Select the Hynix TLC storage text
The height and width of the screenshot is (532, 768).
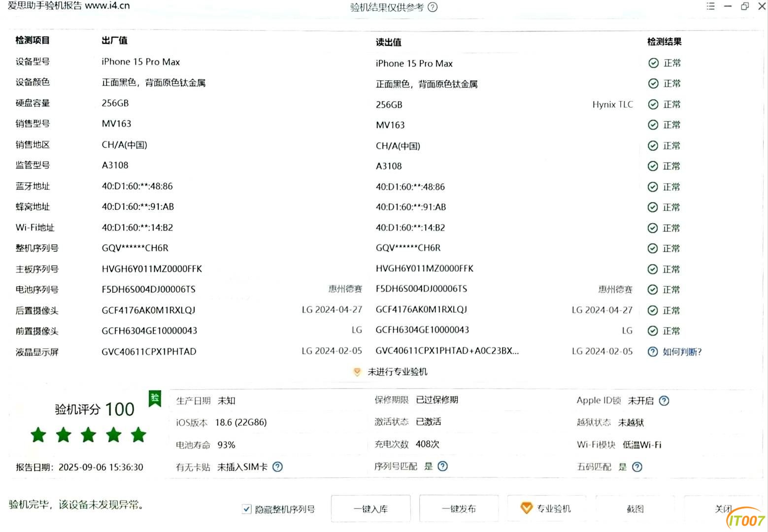pyautogui.click(x=612, y=104)
